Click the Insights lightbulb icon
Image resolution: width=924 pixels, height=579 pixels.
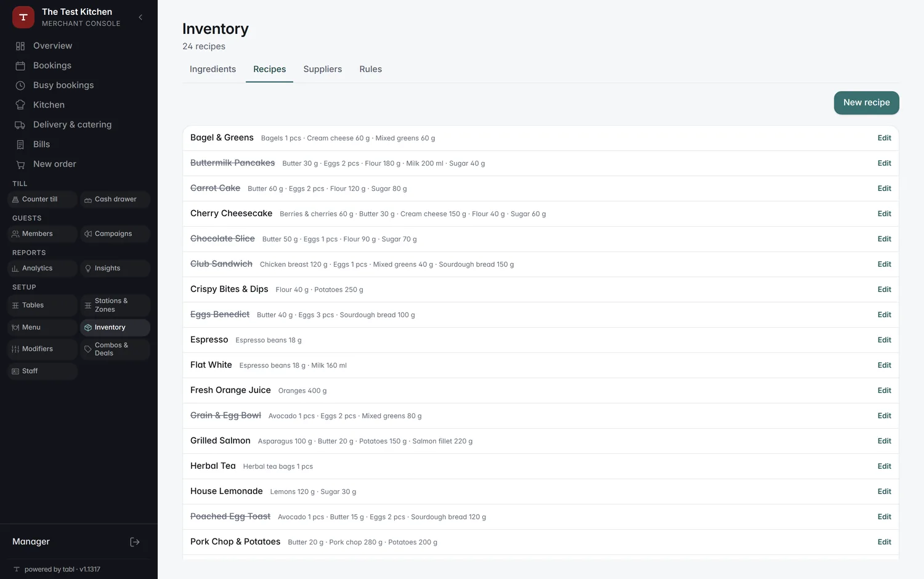pyautogui.click(x=88, y=269)
